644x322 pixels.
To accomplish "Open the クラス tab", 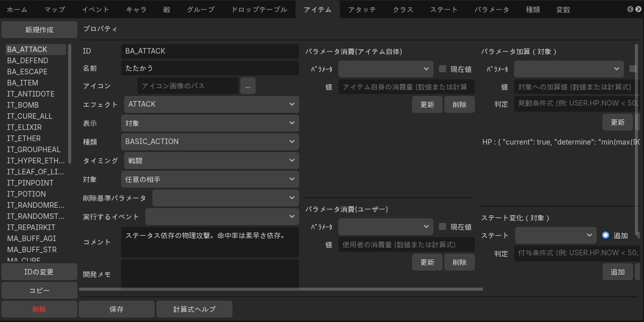I will pos(403,9).
